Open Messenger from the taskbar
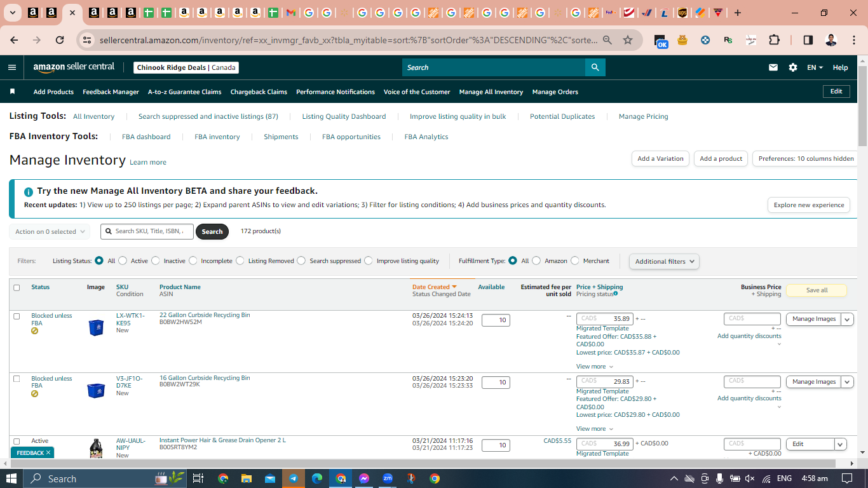 click(x=364, y=478)
